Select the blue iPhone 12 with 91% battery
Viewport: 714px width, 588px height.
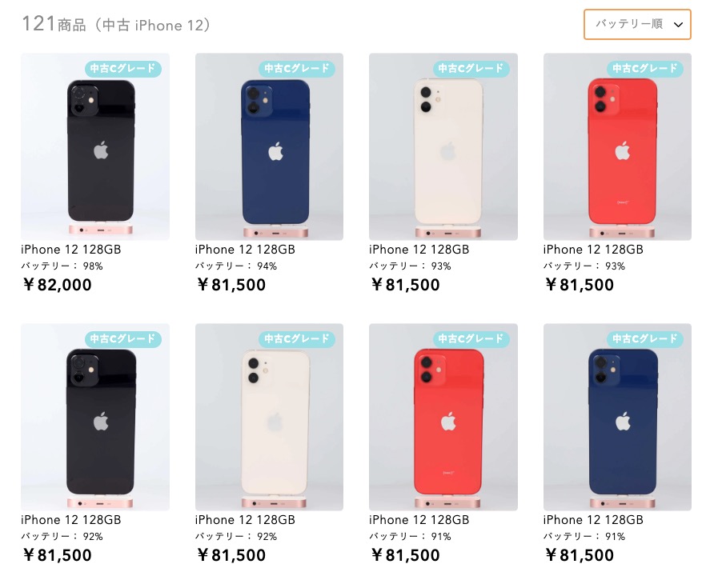click(x=617, y=417)
